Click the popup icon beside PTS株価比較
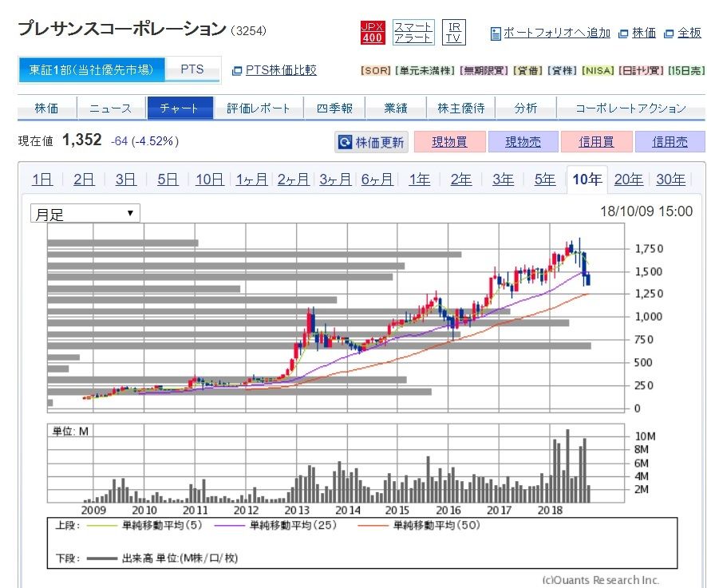 click(x=237, y=71)
